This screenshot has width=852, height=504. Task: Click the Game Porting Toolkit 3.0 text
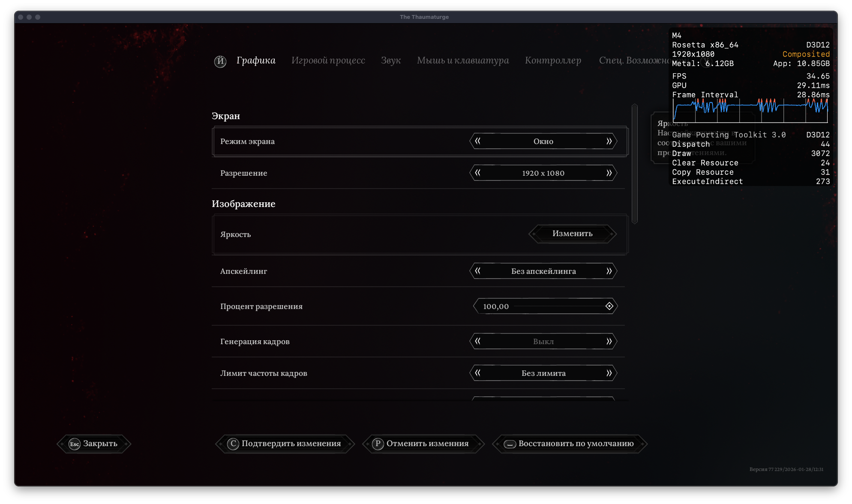(x=729, y=135)
